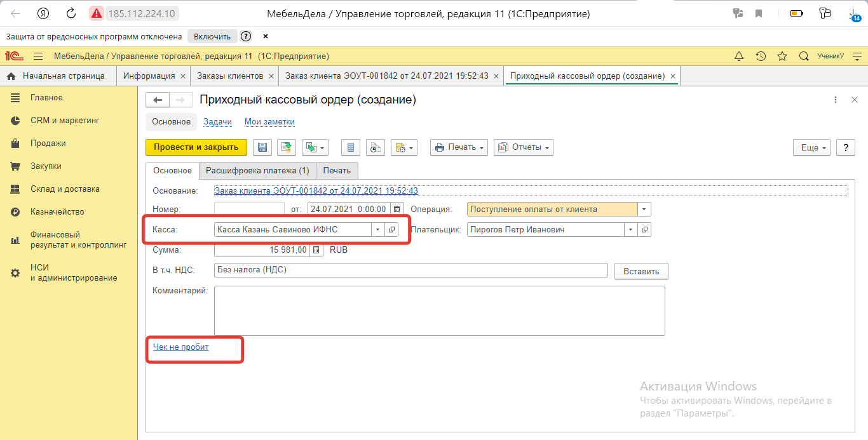Viewport: 868px width, 440px height.
Task: Go back with the form's left arrow
Action: 158,100
